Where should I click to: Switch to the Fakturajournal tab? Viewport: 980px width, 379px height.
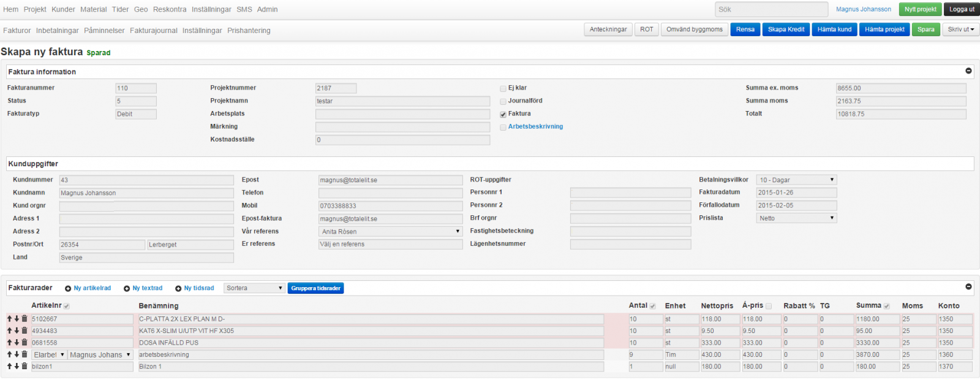point(153,30)
